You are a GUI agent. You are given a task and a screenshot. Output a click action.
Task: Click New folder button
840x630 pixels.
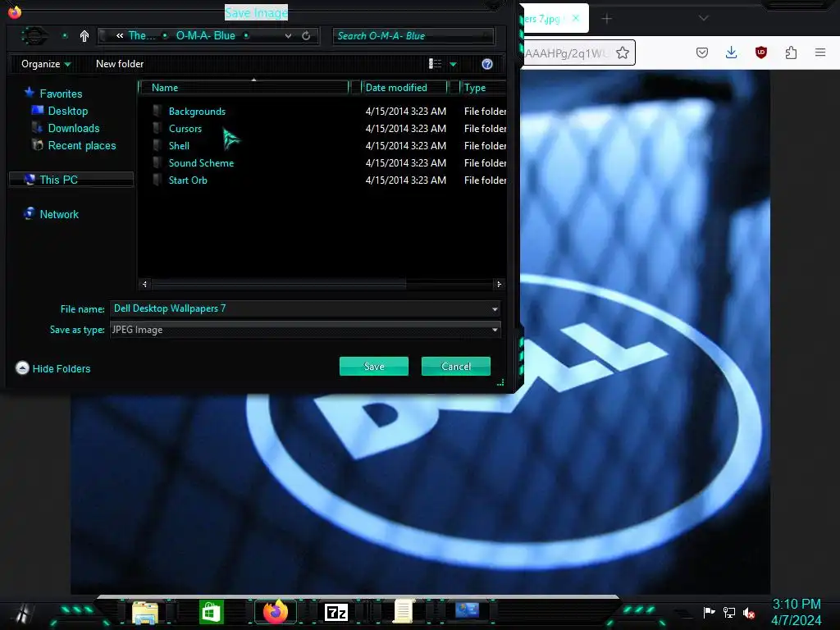120,64
